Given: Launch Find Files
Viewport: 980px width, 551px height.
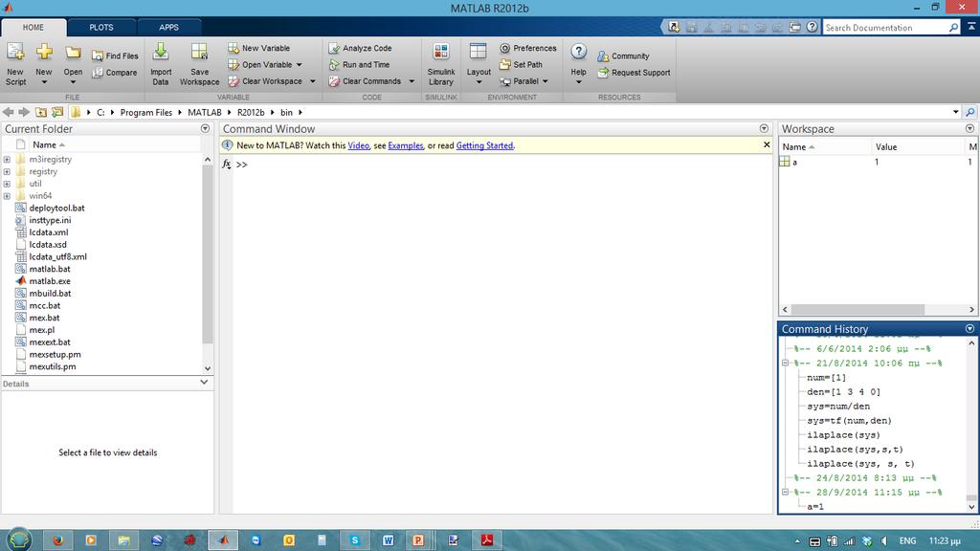Looking at the screenshot, I should [x=115, y=55].
